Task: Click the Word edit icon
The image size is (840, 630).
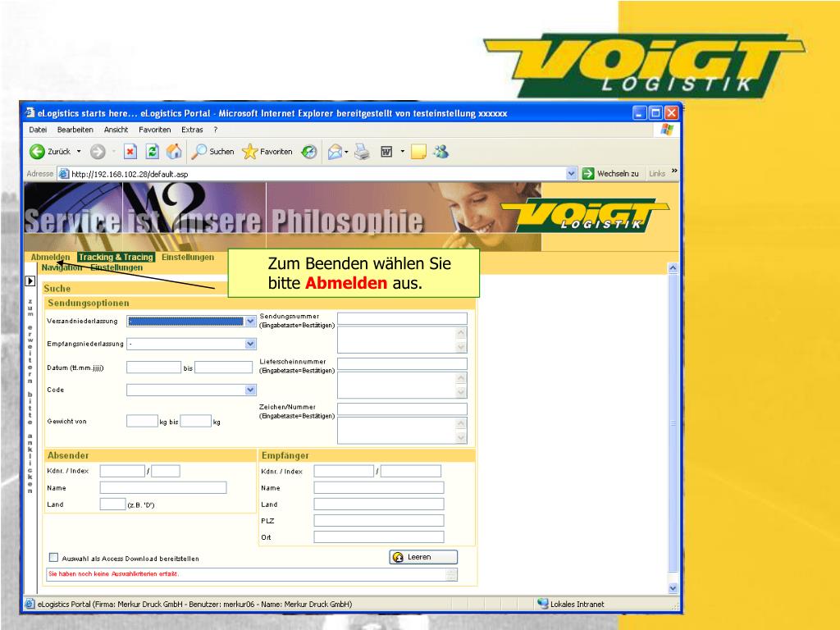Action: [386, 152]
